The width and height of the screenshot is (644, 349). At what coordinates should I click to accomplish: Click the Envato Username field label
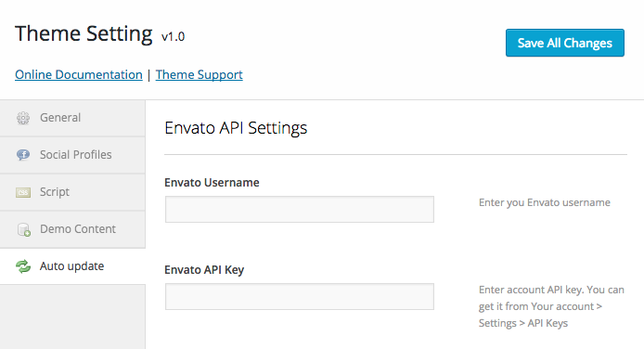(212, 182)
